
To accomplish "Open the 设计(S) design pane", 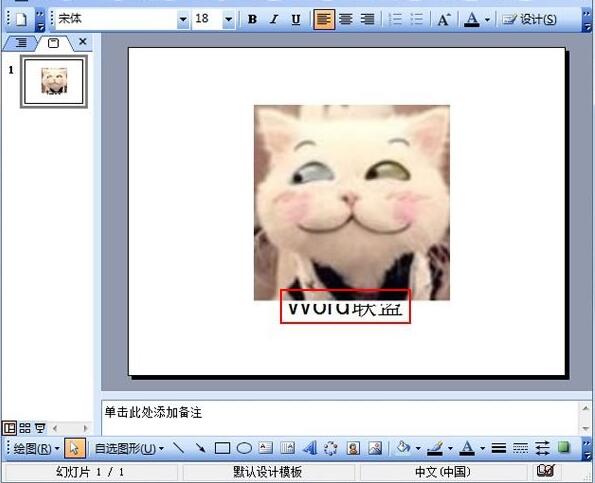I will (x=529, y=19).
